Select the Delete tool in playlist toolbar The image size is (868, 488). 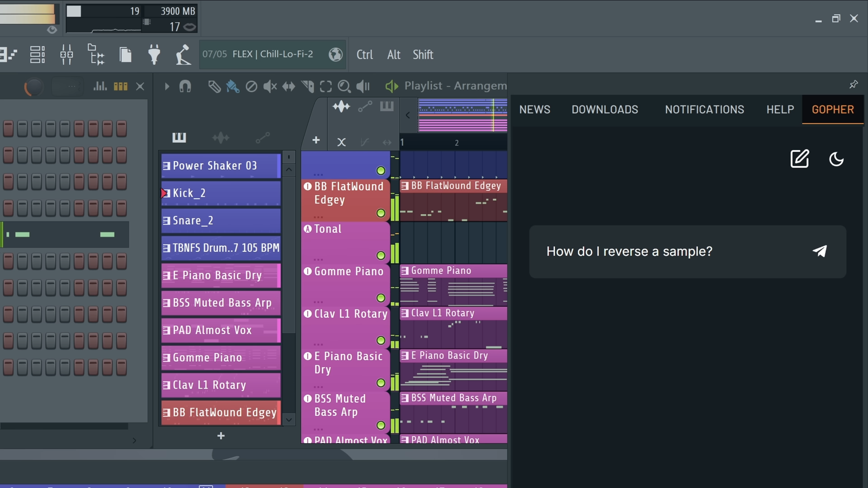point(251,86)
